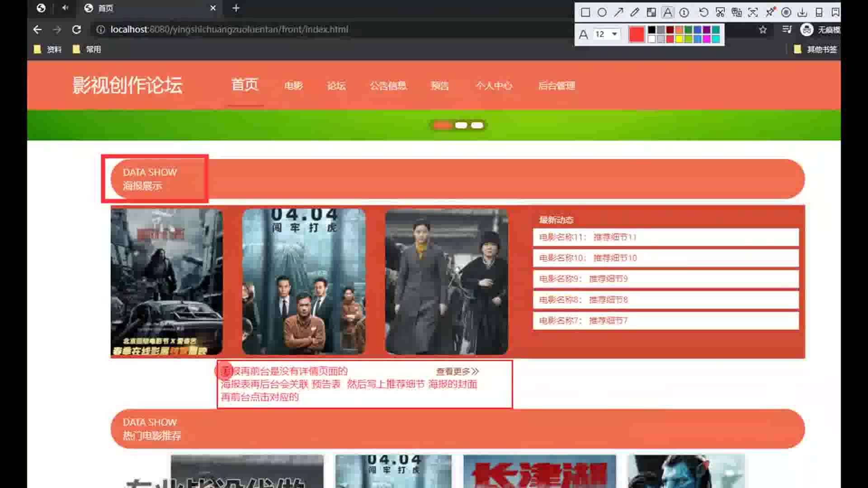Switch to third carousel slide dot
This screenshot has width=868, height=488.
coord(477,125)
